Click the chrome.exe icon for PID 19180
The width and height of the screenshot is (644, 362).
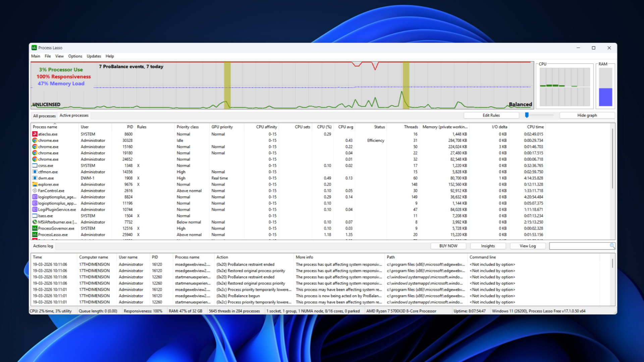pyautogui.click(x=35, y=153)
